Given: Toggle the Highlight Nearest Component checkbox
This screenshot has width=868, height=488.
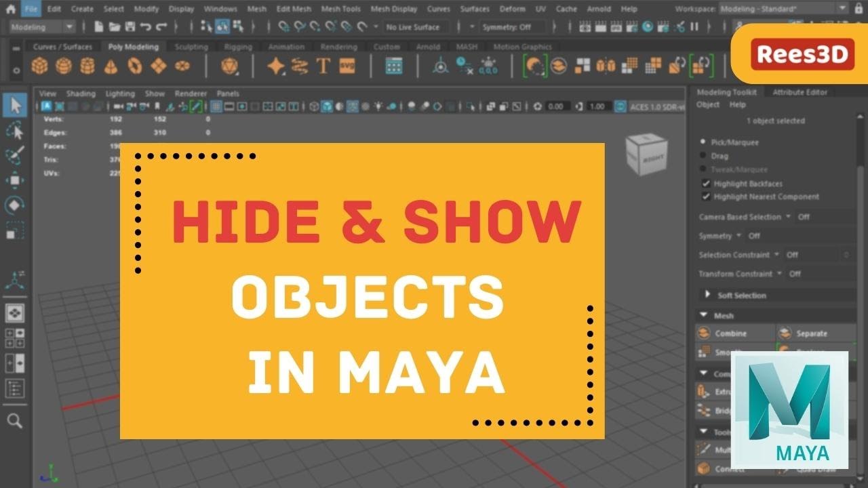Looking at the screenshot, I should pos(706,197).
